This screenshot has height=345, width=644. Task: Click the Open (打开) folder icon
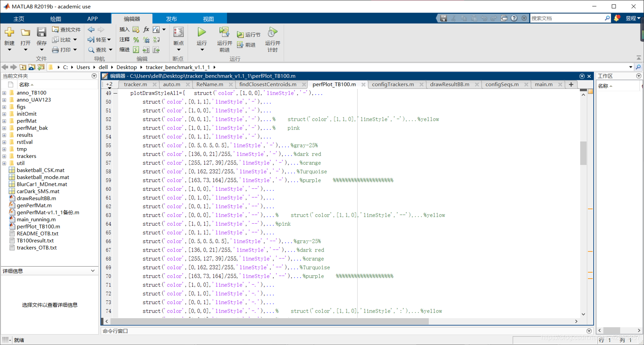(x=25, y=32)
